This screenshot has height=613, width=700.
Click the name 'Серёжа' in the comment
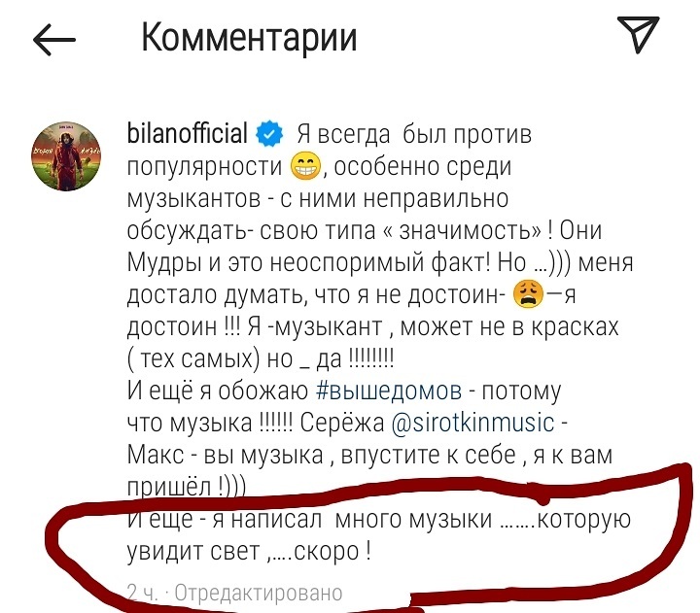click(342, 423)
